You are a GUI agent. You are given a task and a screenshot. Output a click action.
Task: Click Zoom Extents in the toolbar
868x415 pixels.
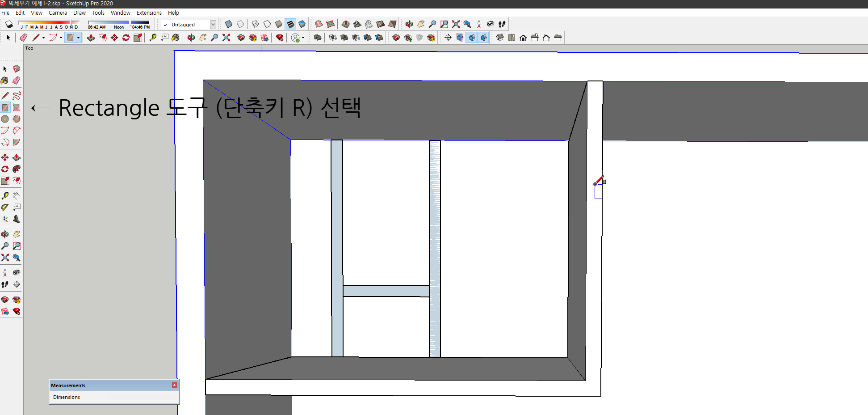[x=456, y=24]
